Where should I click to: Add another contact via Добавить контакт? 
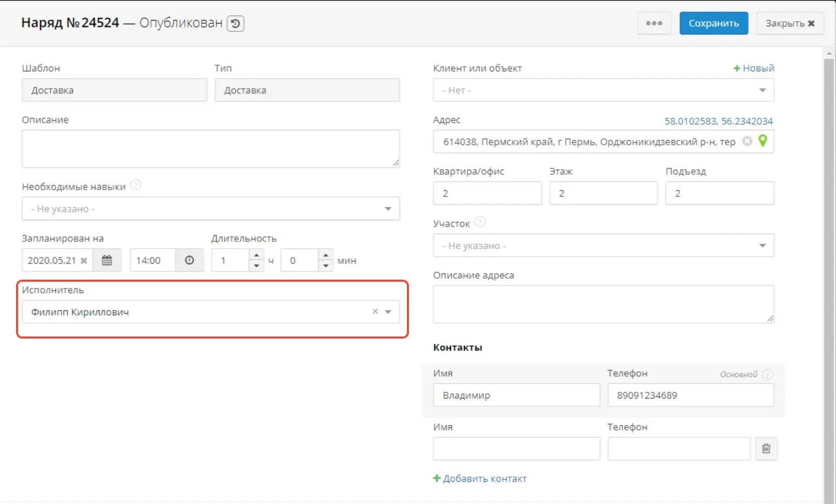point(480,479)
